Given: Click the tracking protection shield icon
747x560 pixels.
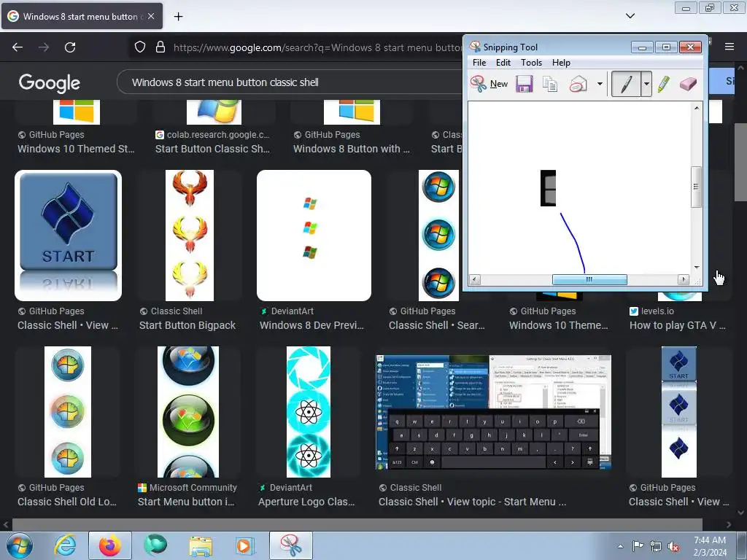Looking at the screenshot, I should pos(139,47).
